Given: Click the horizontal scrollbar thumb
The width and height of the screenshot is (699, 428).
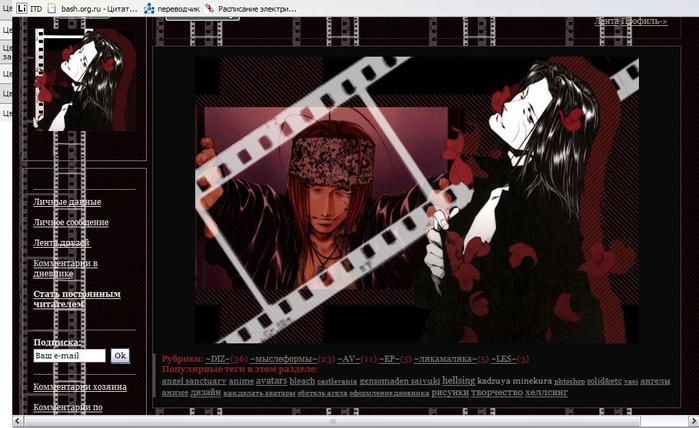Looking at the screenshot, I should [332, 420].
